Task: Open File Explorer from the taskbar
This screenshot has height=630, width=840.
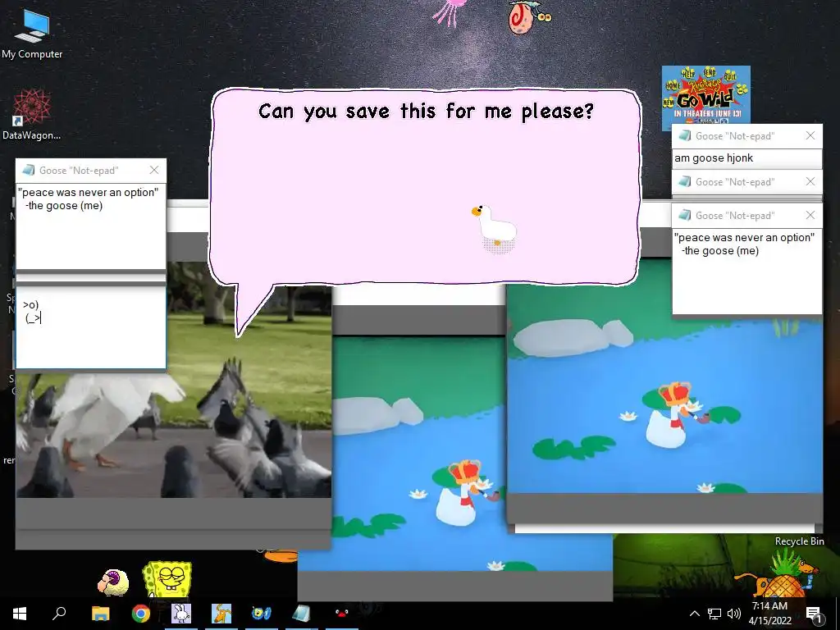Action: pyautogui.click(x=100, y=614)
